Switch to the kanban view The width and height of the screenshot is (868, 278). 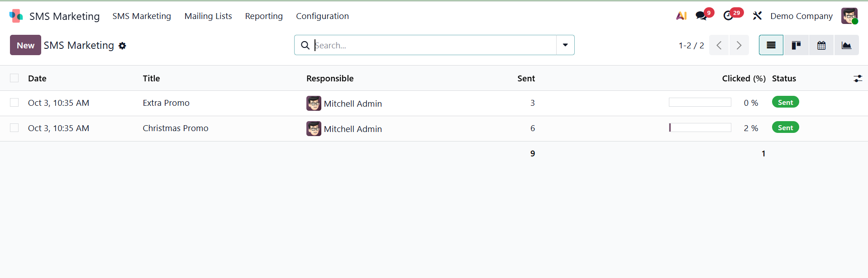point(796,45)
